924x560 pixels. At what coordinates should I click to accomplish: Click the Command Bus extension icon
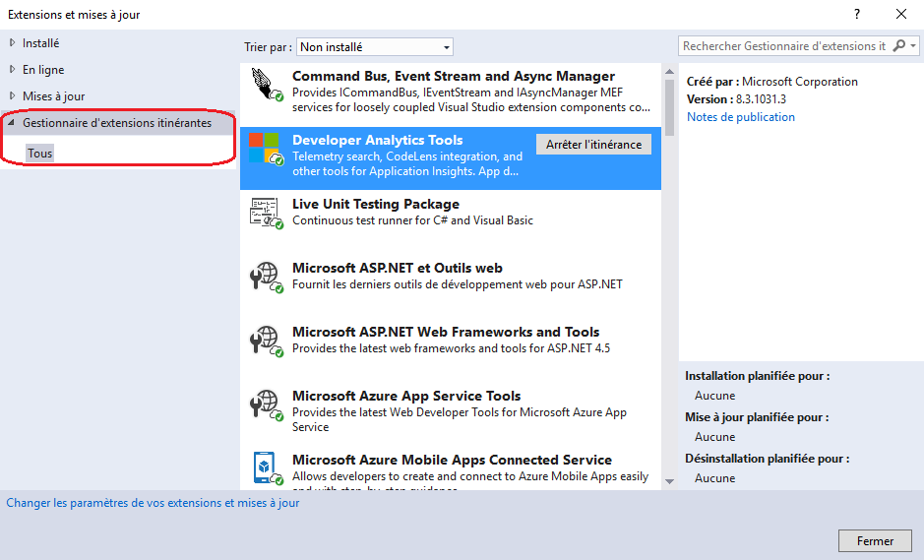[x=266, y=91]
